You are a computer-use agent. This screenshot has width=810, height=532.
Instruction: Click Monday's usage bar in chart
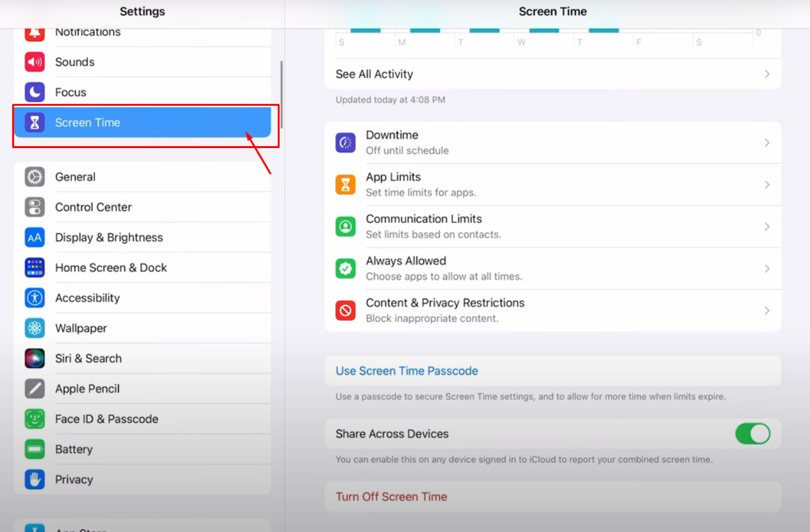[425, 29]
